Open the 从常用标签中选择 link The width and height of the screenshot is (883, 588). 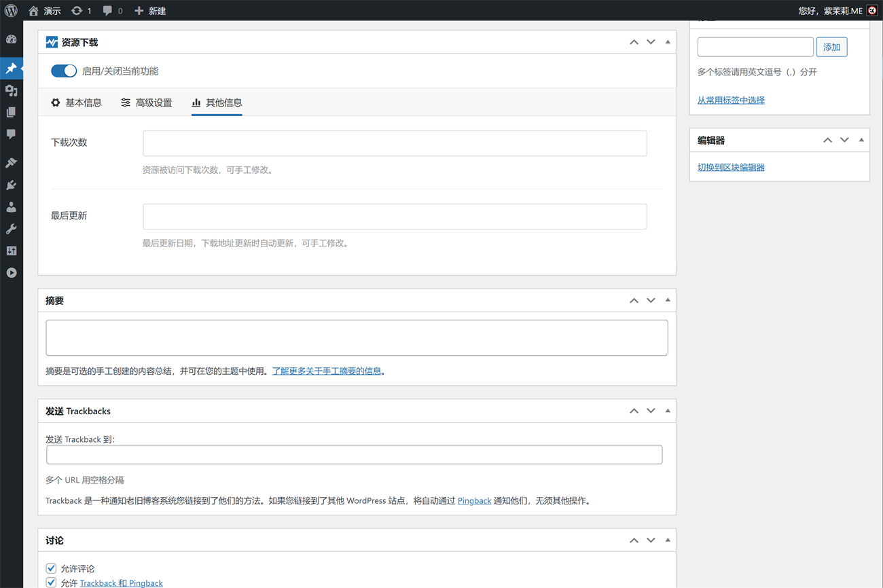click(x=731, y=100)
